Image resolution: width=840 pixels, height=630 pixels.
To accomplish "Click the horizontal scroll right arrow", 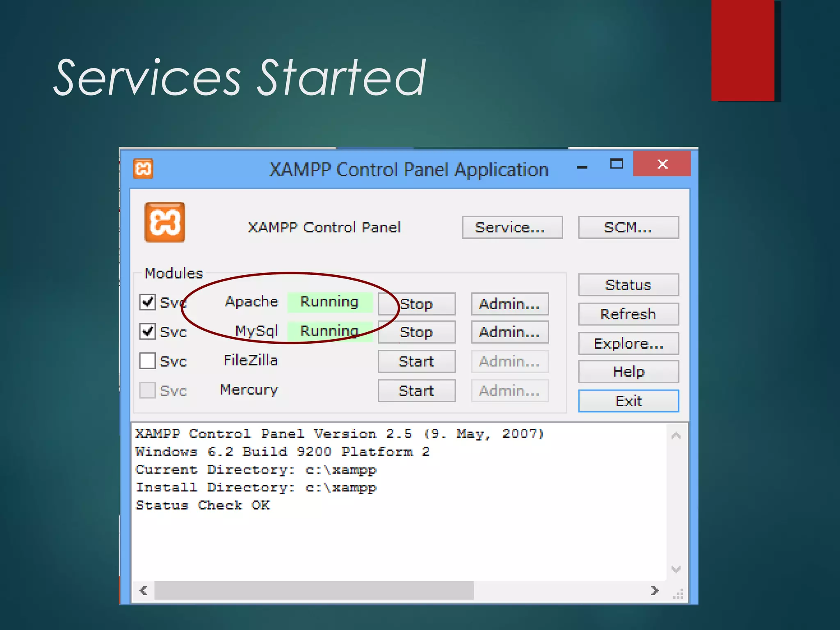I will (x=655, y=591).
